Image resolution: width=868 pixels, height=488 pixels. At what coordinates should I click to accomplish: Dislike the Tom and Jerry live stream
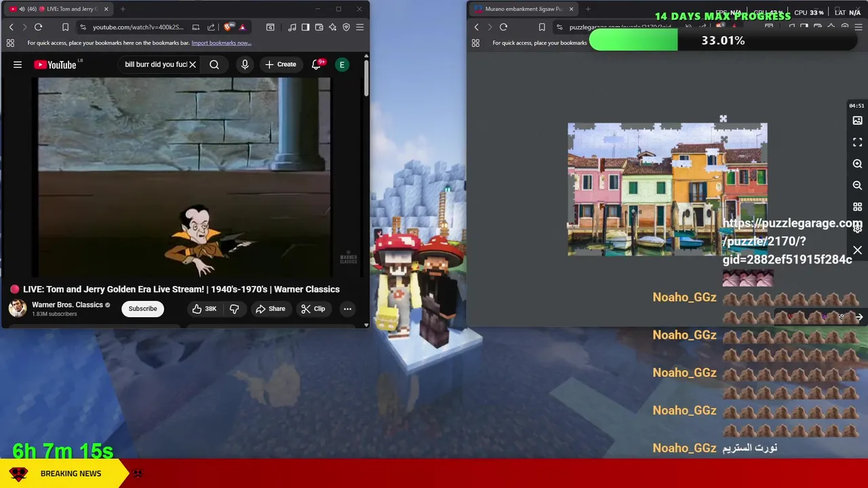tap(234, 308)
